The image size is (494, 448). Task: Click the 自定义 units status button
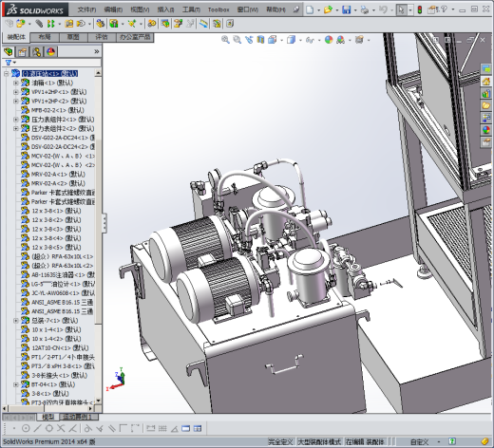(419, 441)
